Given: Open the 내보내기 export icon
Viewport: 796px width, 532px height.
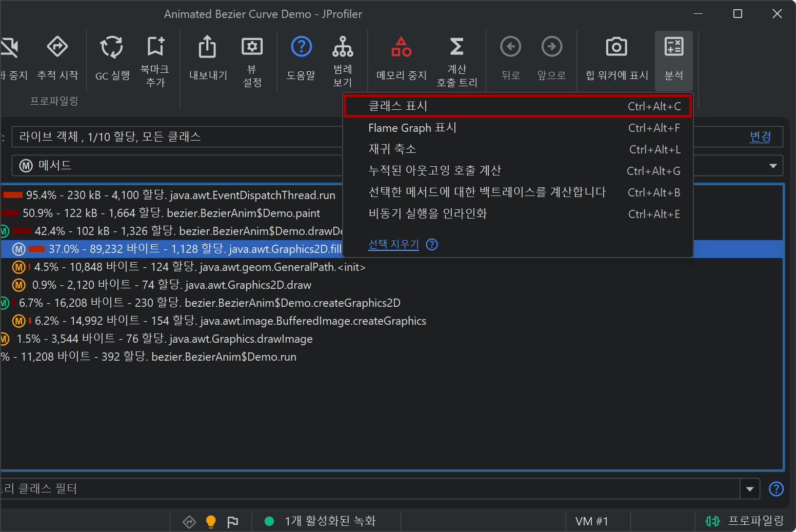Looking at the screenshot, I should [208, 48].
